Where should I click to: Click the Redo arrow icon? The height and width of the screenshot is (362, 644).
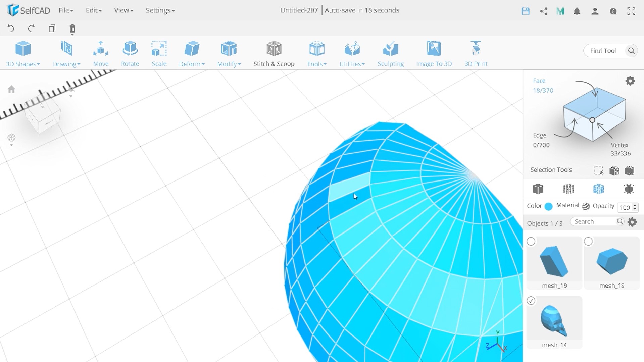[x=31, y=29]
